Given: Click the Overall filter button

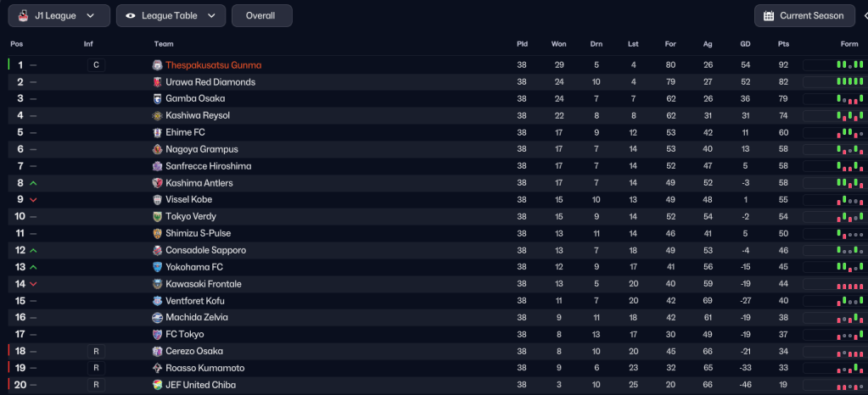Looking at the screenshot, I should coord(260,15).
